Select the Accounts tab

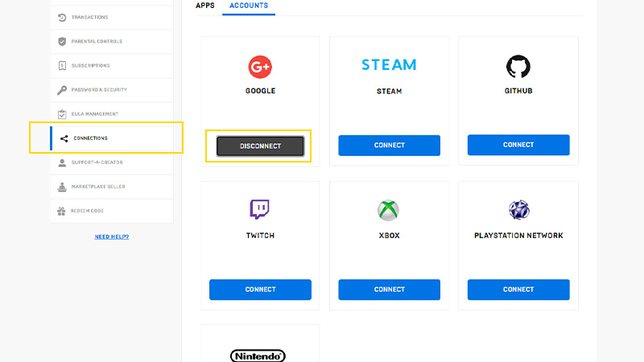click(249, 6)
